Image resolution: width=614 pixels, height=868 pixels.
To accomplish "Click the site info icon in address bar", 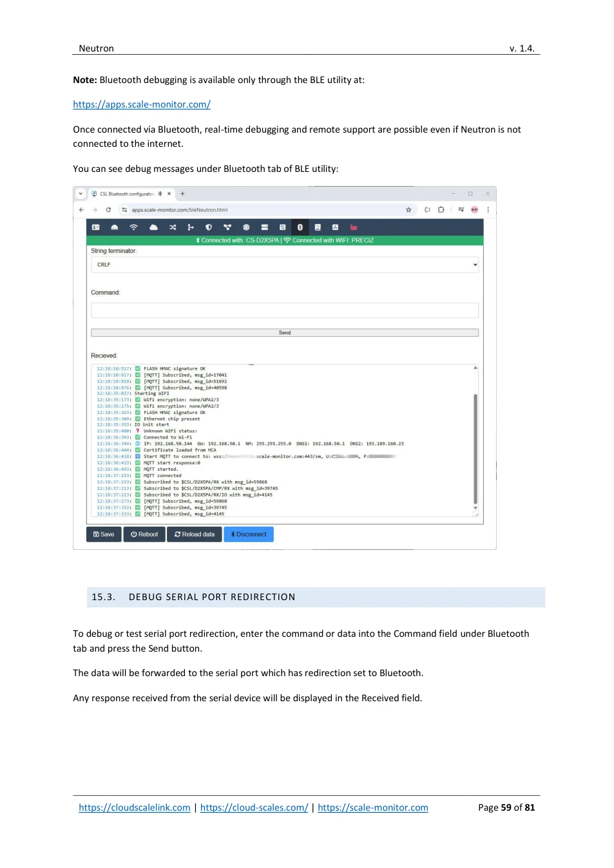I will [124, 210].
